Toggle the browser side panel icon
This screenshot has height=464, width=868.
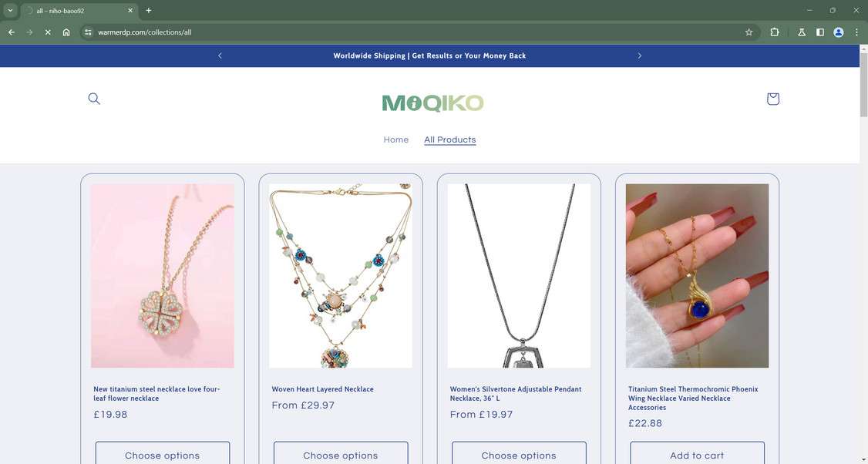[x=820, y=32]
